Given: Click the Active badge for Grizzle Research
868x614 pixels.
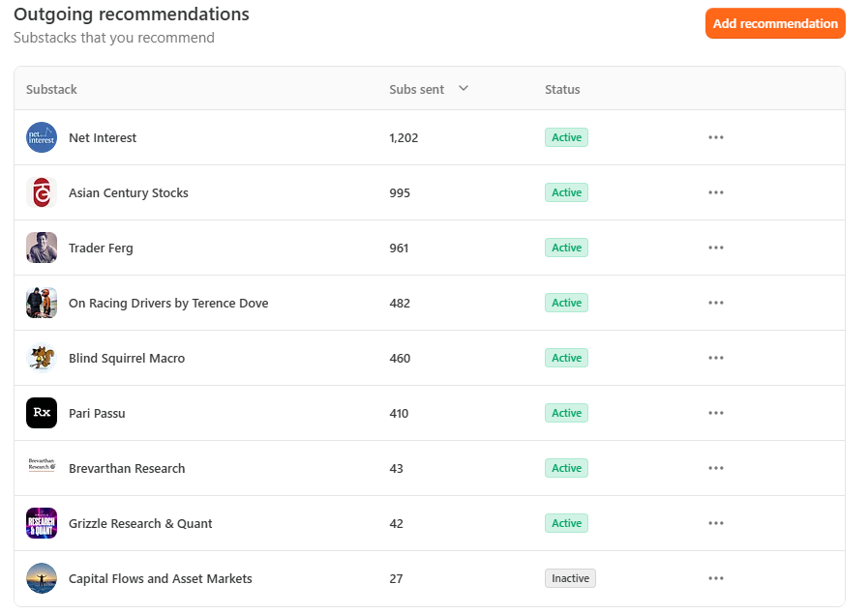Looking at the screenshot, I should coord(566,523).
